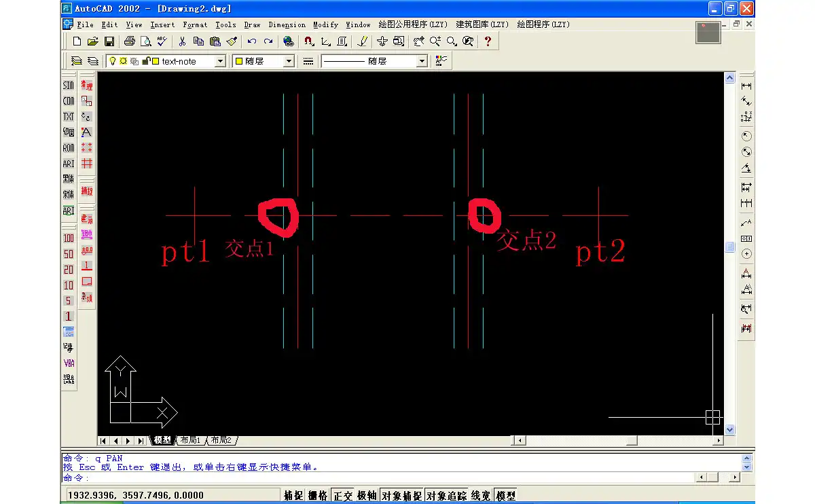Switch to the 布局1 layout tab
Screen dimensions: 815x504
[x=191, y=440]
